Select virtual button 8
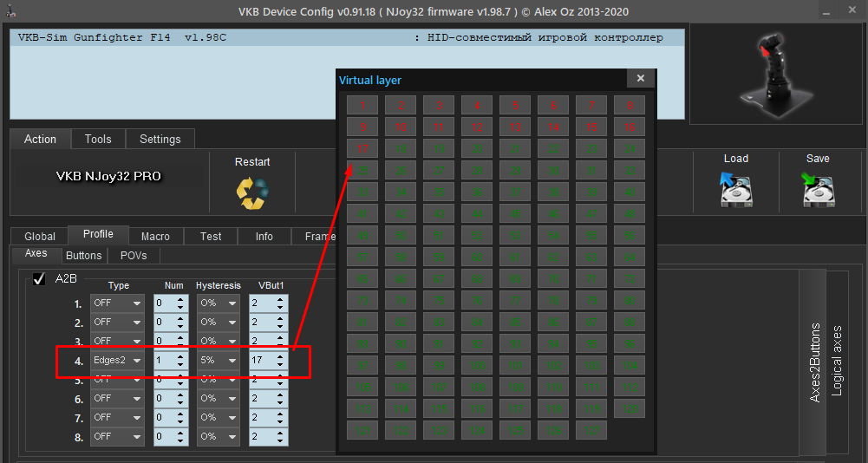Screen dimensions: 868x463 pyautogui.click(x=630, y=105)
